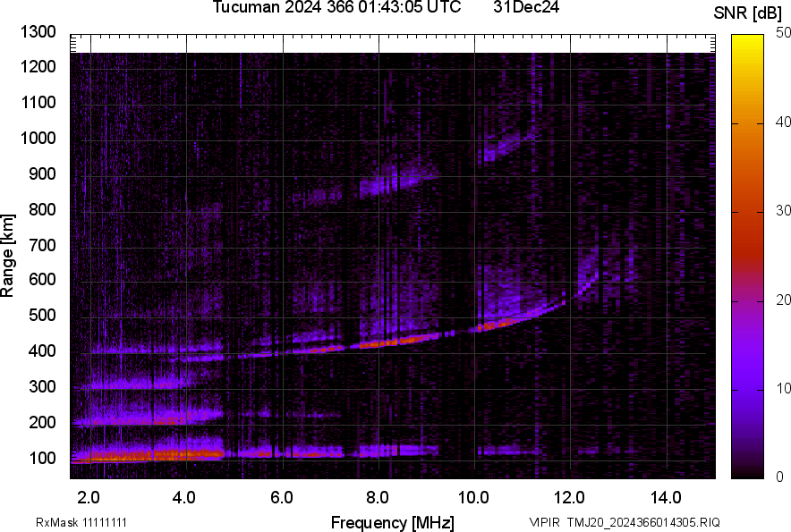Click colorbar tick label '30'
The image size is (791, 532).
[x=783, y=211]
